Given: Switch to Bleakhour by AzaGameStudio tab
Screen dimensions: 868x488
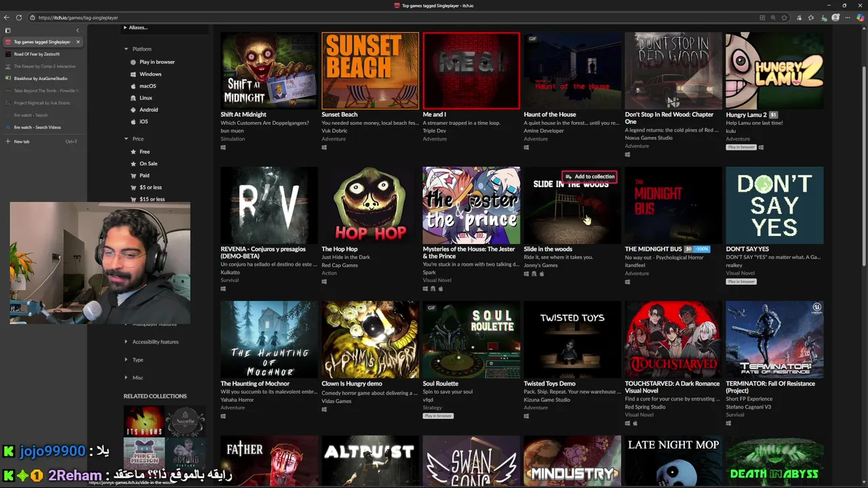Looking at the screenshot, I should [42, 79].
